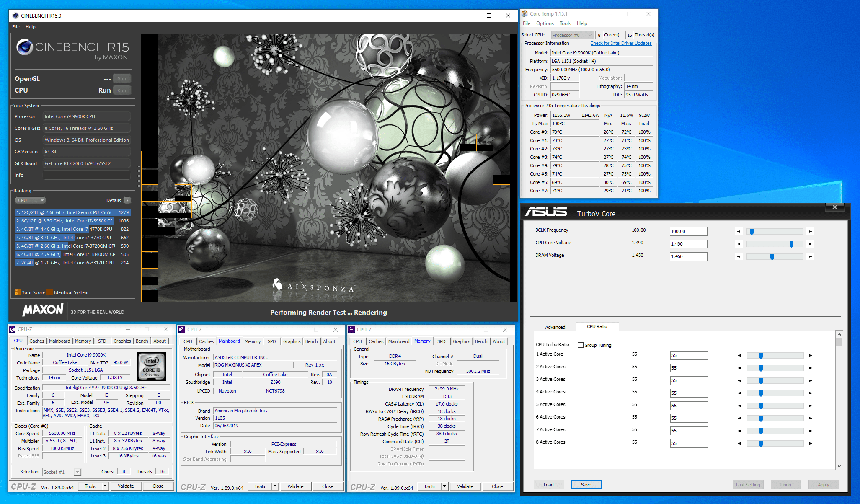Select ranking row Intel Xeon CPU X5650
This screenshot has width=860, height=504.
(x=73, y=212)
